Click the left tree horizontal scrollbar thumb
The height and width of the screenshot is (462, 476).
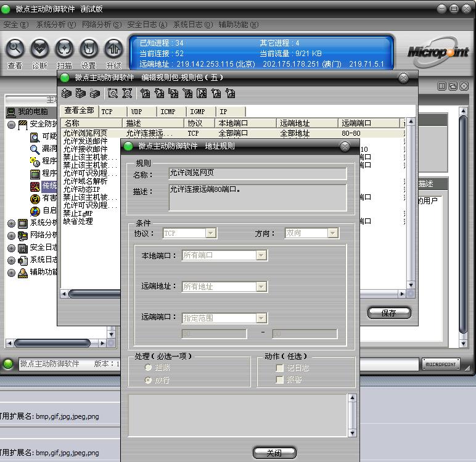(52, 343)
